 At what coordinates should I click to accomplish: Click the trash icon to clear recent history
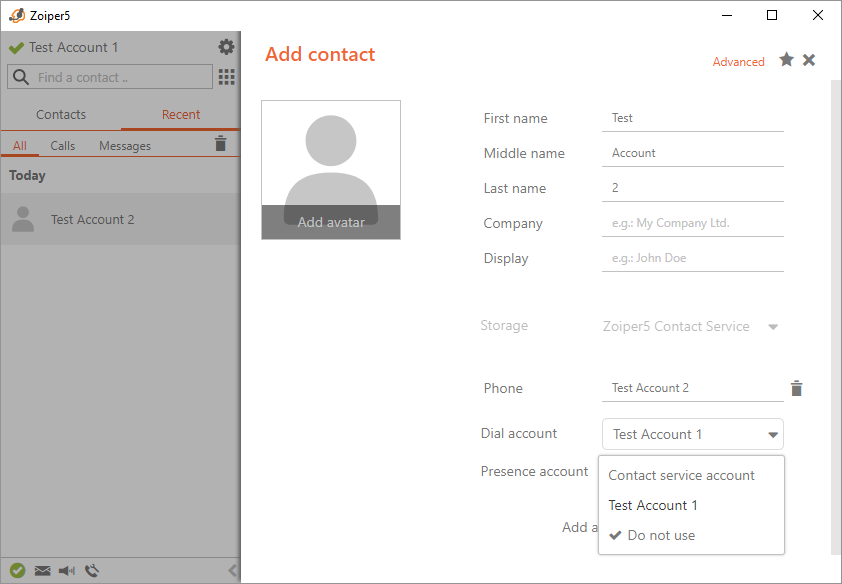[x=221, y=144]
